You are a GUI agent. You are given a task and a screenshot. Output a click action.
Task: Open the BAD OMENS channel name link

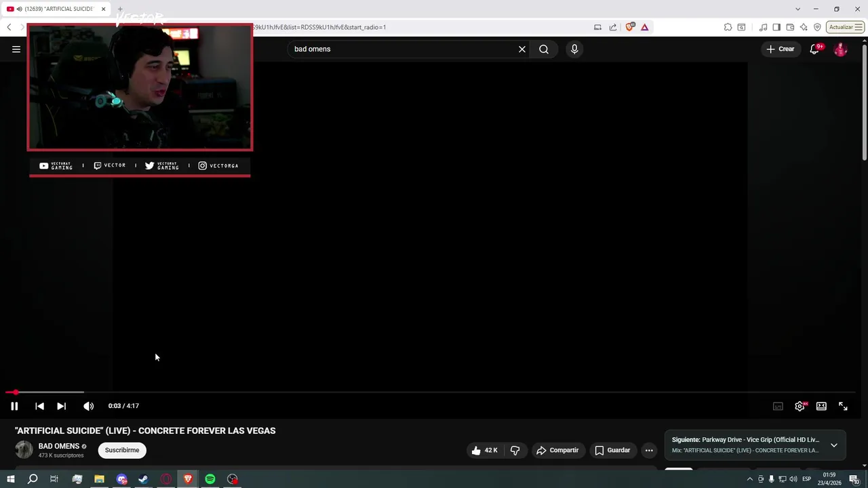(x=59, y=446)
